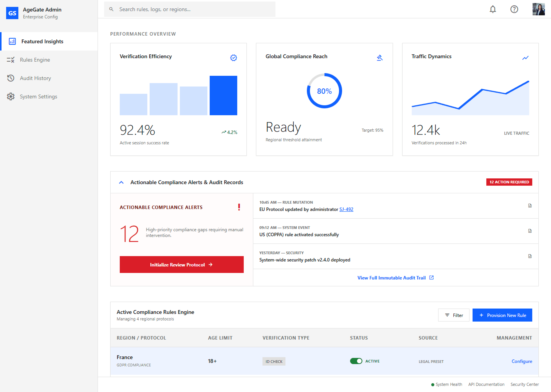
Task: Toggle France rule ACTIVE switch
Action: pyautogui.click(x=356, y=361)
